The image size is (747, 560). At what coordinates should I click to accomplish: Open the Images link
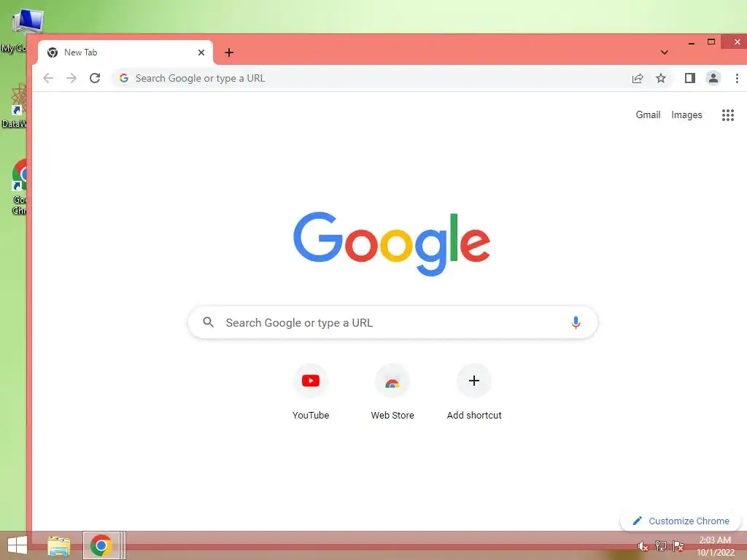point(686,114)
